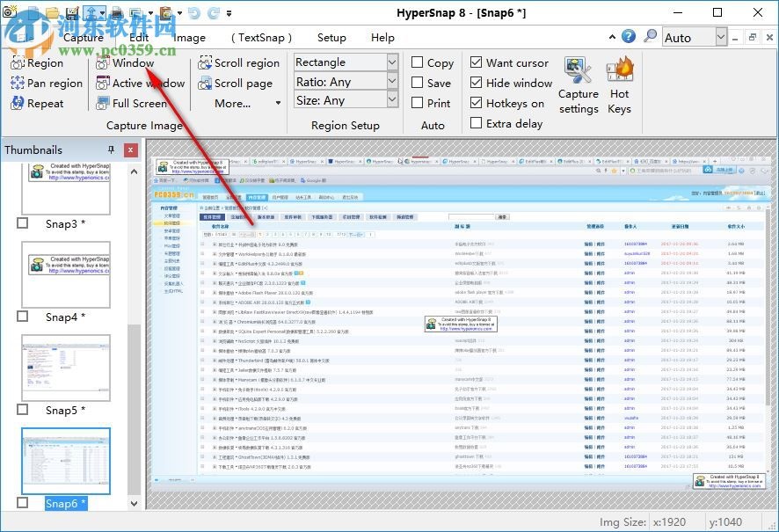Open Capture settings
The height and width of the screenshot is (532, 779).
coord(578,84)
